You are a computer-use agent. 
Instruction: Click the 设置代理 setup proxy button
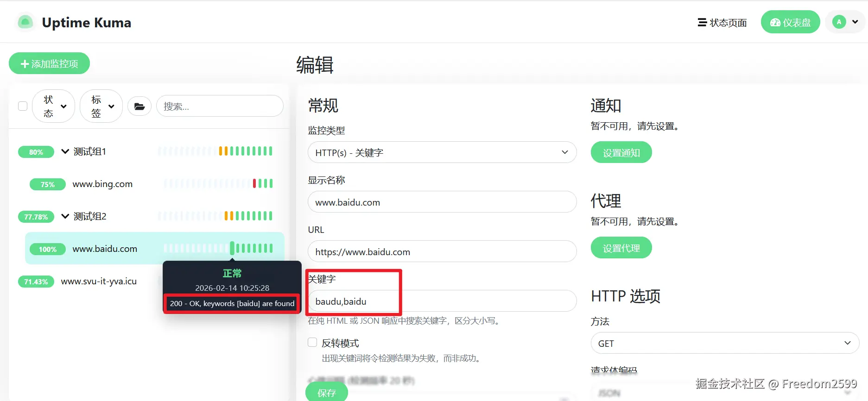621,248
